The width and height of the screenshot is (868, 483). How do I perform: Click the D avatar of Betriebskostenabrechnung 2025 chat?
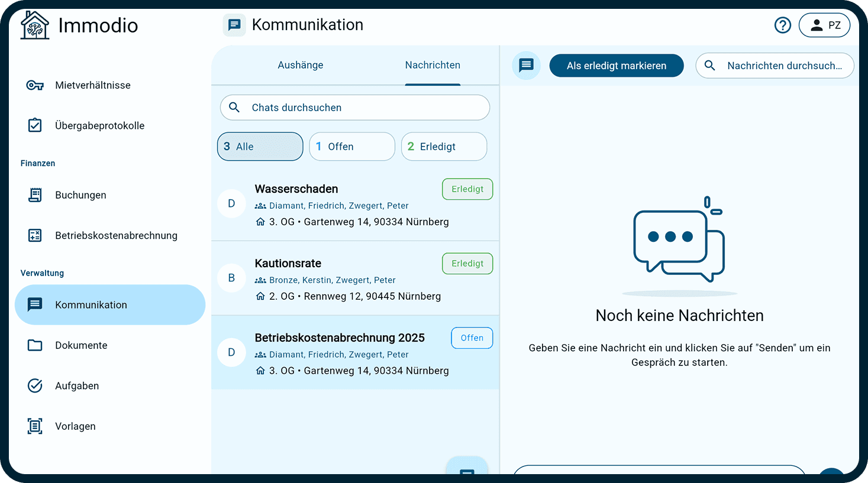tap(231, 352)
